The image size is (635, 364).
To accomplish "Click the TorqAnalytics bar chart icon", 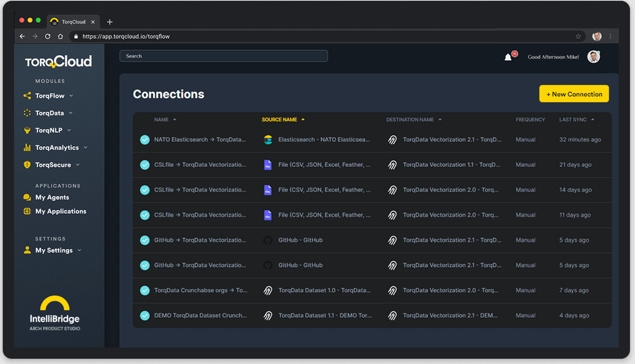I will pyautogui.click(x=27, y=148).
